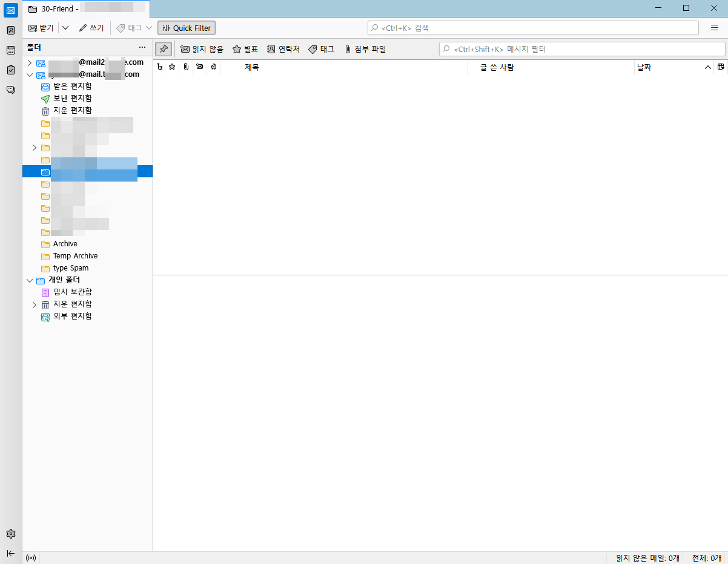
Task: Click 전체: 0개 status text
Action: pyautogui.click(x=707, y=558)
